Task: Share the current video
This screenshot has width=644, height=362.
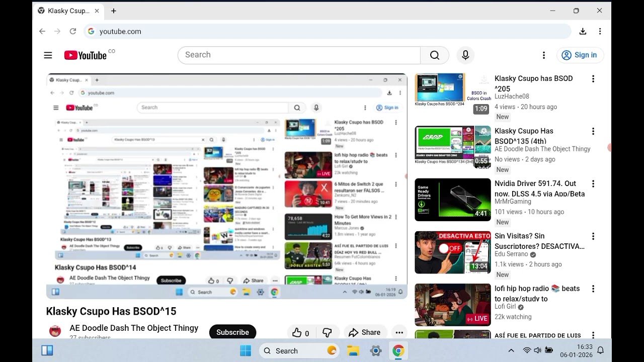Action: (364, 333)
